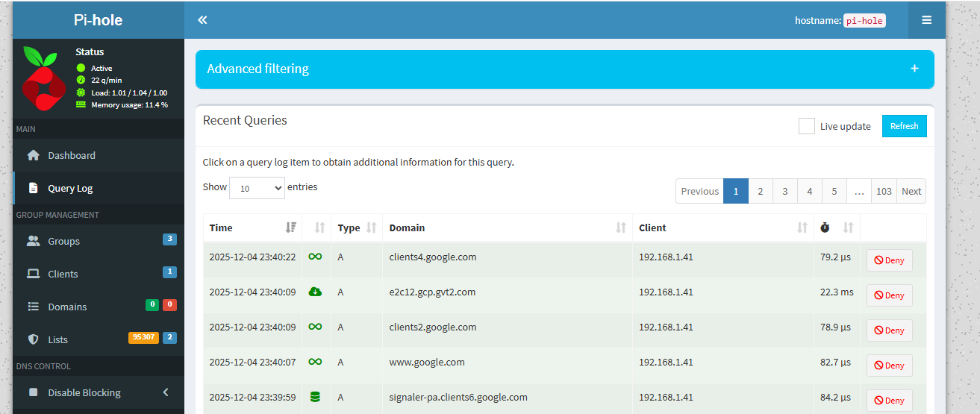
Task: Deny clients2.google.com
Action: 889,330
